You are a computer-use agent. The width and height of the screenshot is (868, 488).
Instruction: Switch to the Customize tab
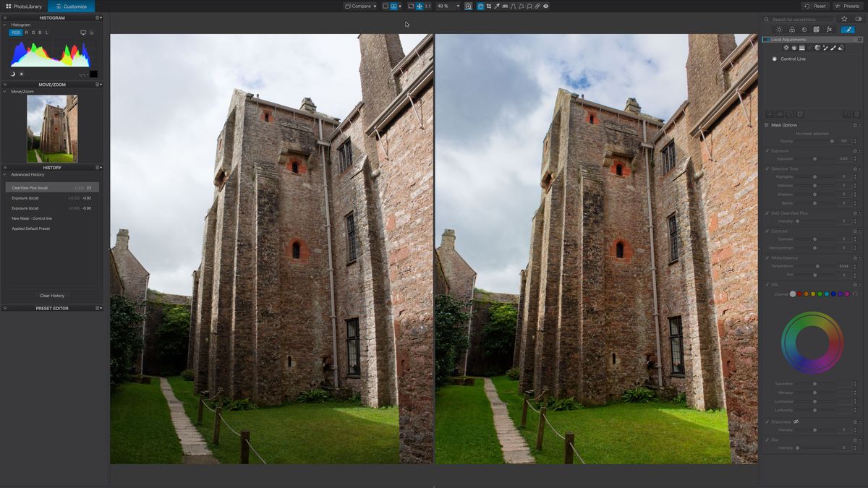[70, 6]
